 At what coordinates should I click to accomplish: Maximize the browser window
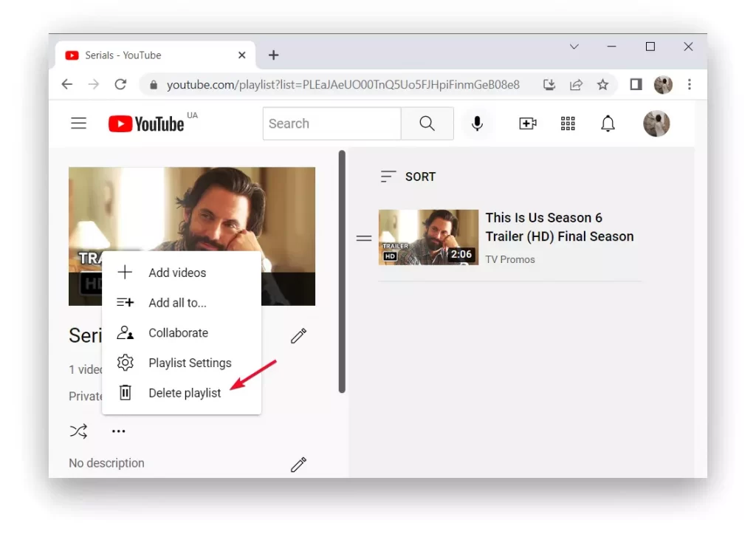click(x=650, y=47)
